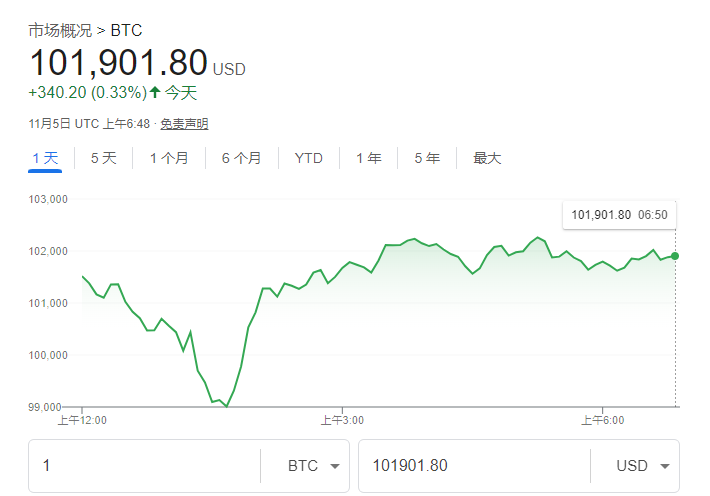Select the YTD range tab

pyautogui.click(x=308, y=158)
